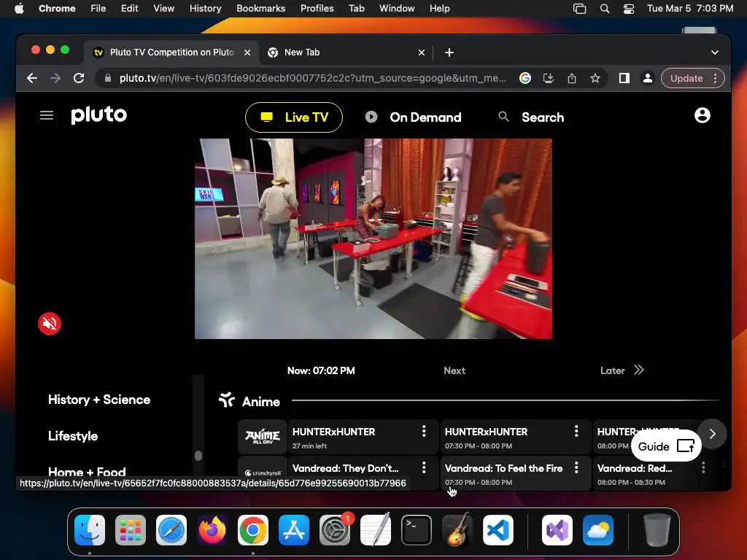Reload the Pluto TV page
Viewport: 747px width, 560px height.
coord(79,78)
